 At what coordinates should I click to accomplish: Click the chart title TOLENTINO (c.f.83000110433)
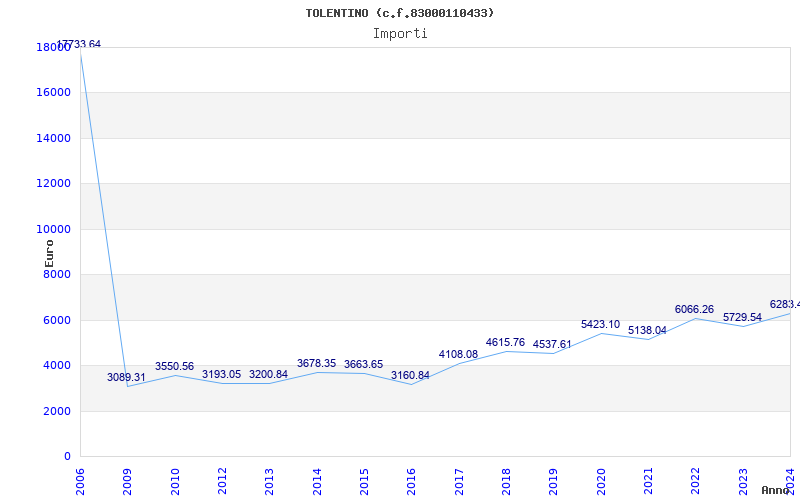point(400,13)
